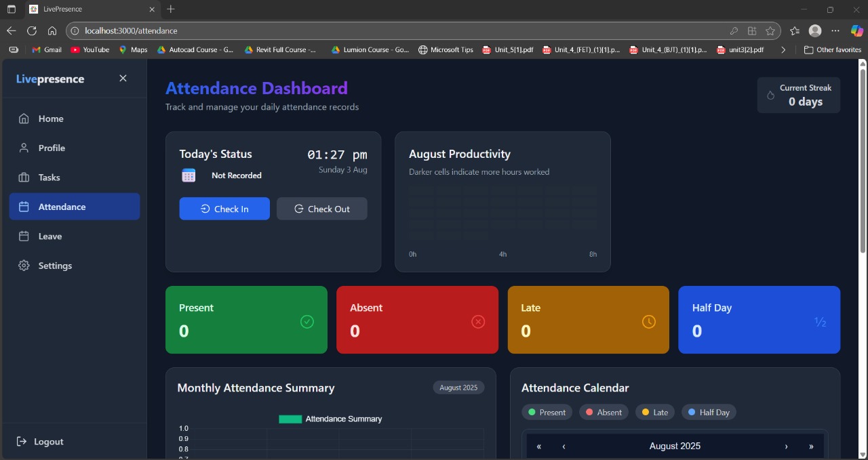Open Profile from sidebar
Image resolution: width=868 pixels, height=460 pixels.
(x=75, y=148)
